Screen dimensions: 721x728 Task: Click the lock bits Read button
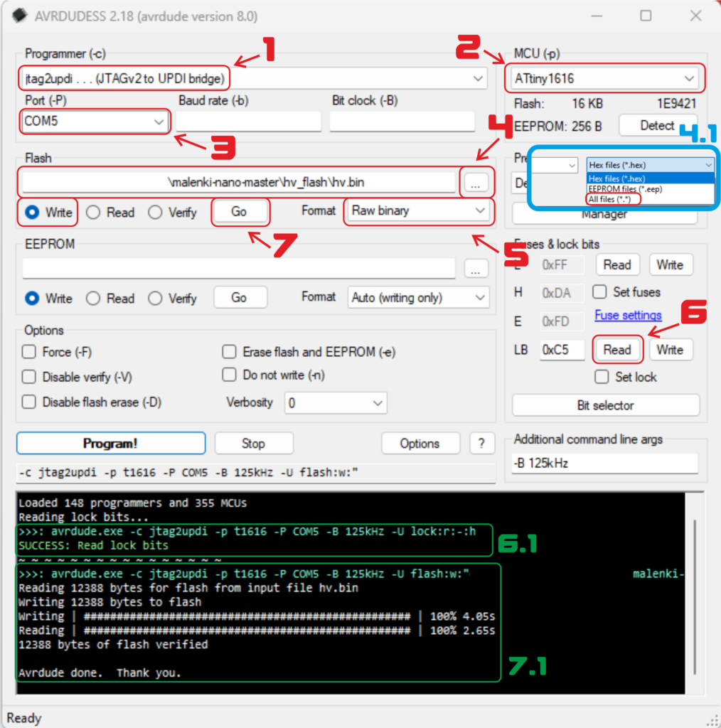pyautogui.click(x=617, y=350)
